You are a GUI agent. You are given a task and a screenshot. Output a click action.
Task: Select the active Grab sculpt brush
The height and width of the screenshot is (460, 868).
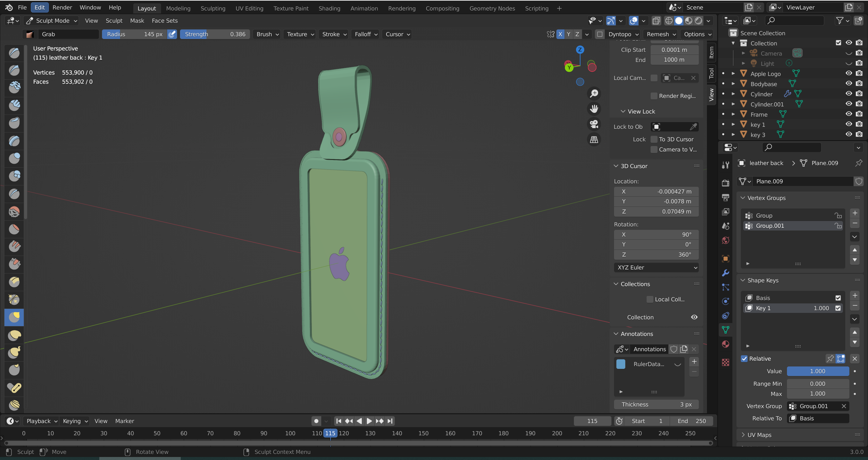[x=14, y=317]
